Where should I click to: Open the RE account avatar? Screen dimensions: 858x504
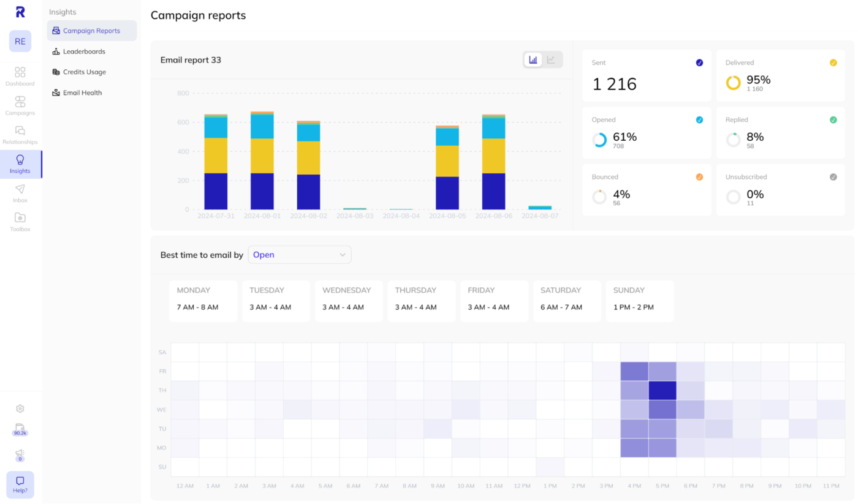point(20,42)
